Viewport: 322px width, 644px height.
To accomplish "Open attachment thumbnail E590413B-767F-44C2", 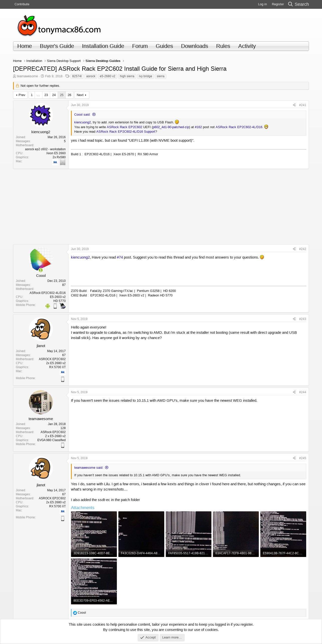I will (283, 534).
